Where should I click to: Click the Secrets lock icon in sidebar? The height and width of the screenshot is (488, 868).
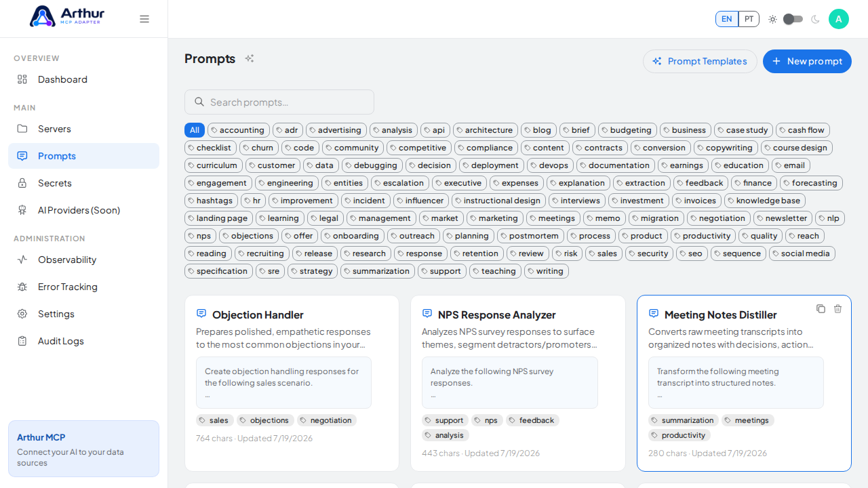[x=22, y=183]
